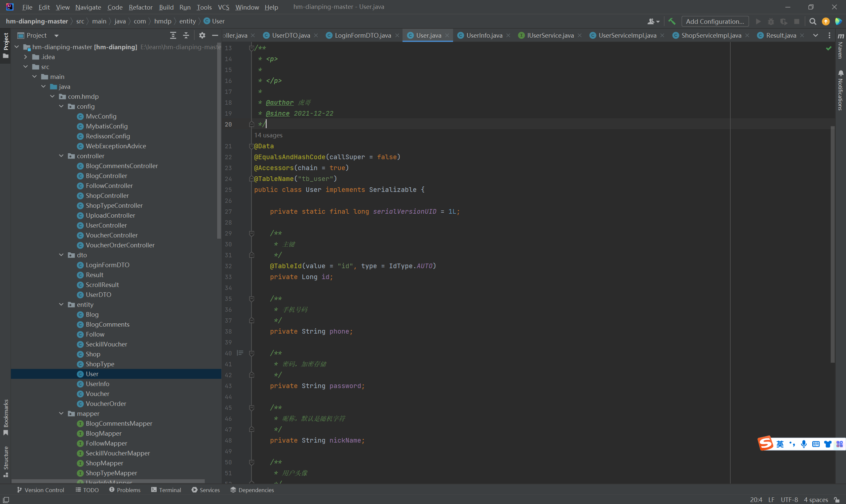Open the Project view dropdown
Screen dimensions: 846x504
pos(57,35)
